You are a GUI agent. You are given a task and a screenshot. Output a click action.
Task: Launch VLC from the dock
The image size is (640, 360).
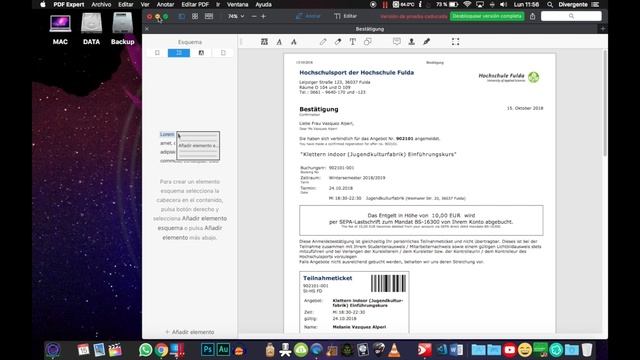pyautogui.click(x=394, y=350)
